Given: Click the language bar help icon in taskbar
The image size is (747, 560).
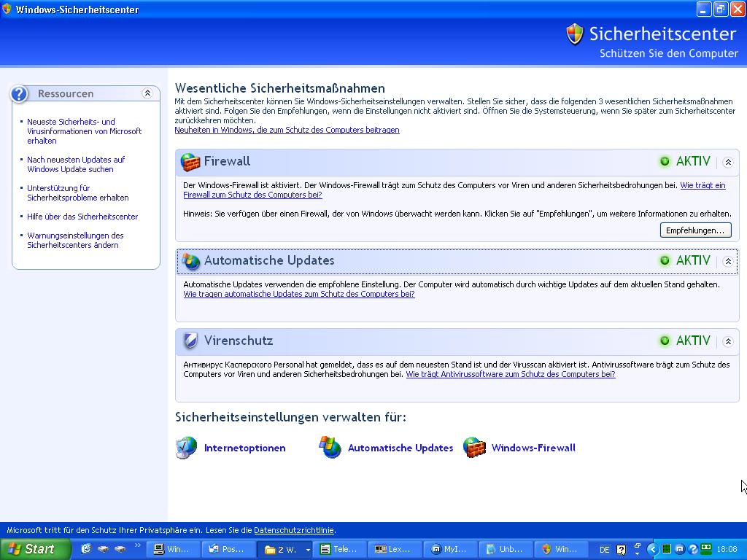Looking at the screenshot, I should pyautogui.click(x=621, y=550).
